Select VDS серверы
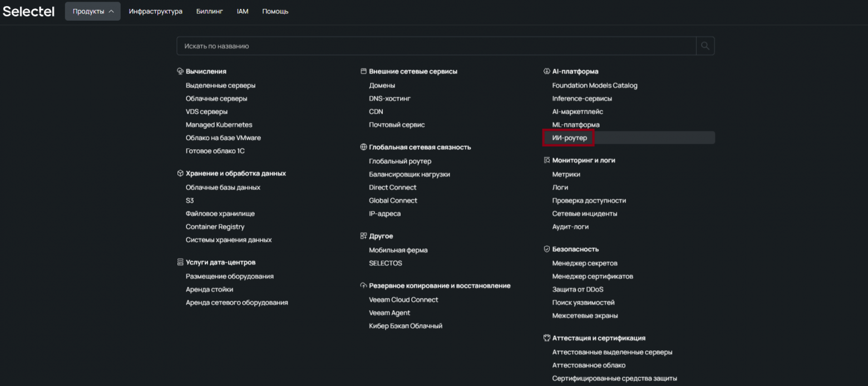 tap(206, 111)
